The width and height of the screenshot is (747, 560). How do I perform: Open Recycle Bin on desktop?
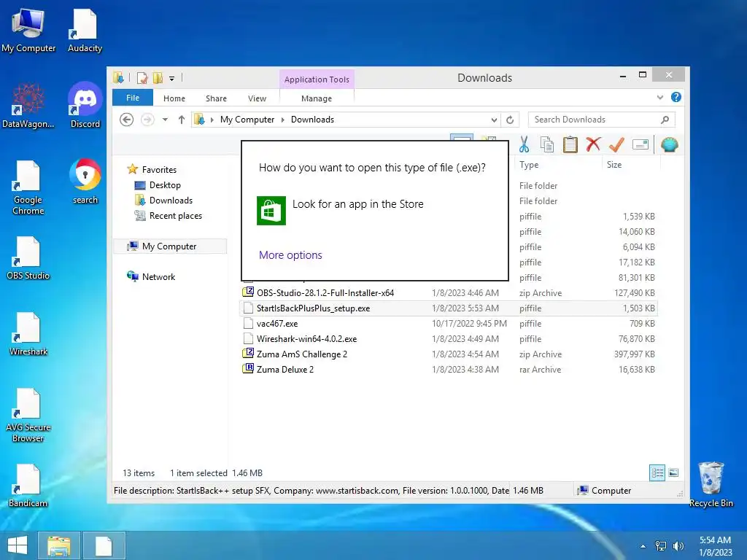711,484
